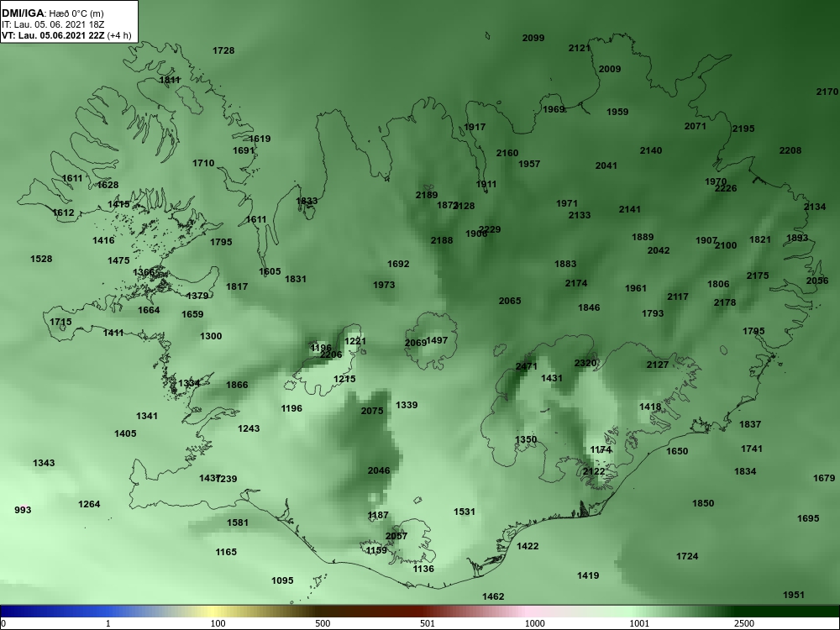Pick the 1264 value
Image resolution: width=840 pixels, height=630 pixels.
coord(89,504)
